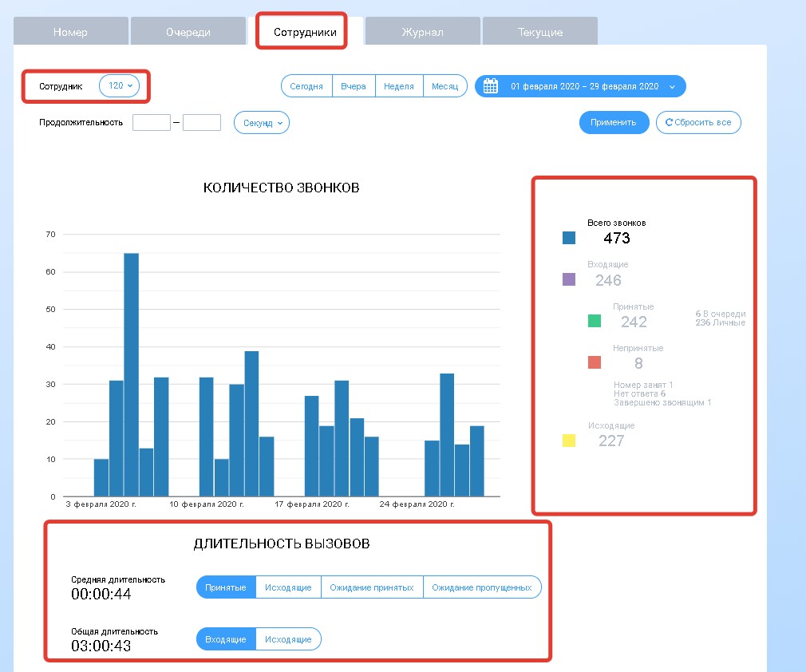The width and height of the screenshot is (806, 672).
Task: Open the Очереди tab
Action: 188,32
